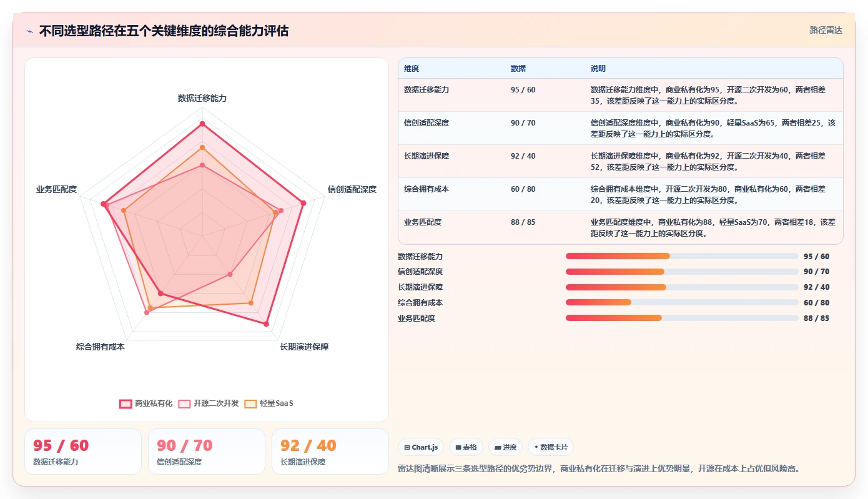The height and width of the screenshot is (499, 868).
Task: Click the 进度 chip icon
Action: (498, 447)
